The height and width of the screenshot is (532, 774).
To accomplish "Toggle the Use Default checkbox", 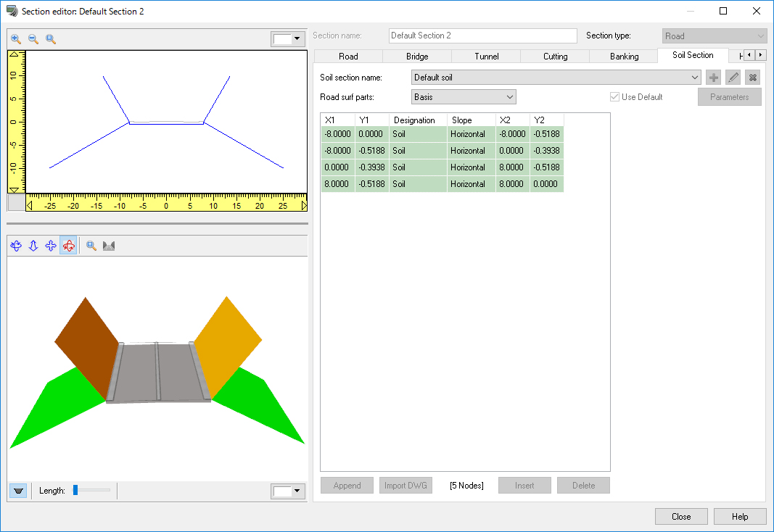I will 616,97.
